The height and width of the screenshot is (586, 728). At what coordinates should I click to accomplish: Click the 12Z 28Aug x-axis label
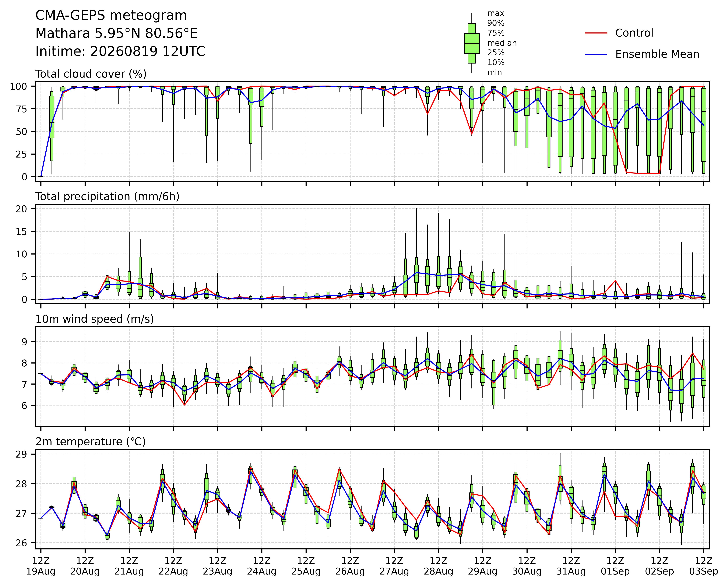(438, 566)
